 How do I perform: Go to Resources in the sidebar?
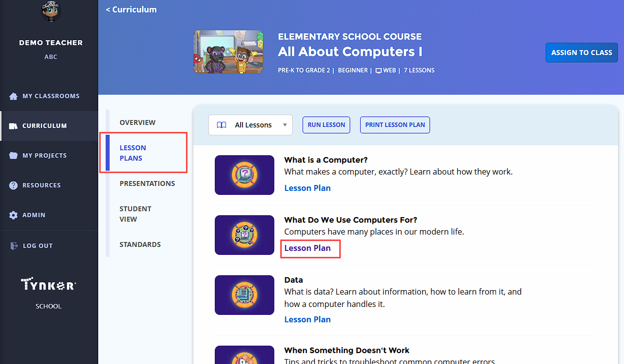pyautogui.click(x=49, y=185)
